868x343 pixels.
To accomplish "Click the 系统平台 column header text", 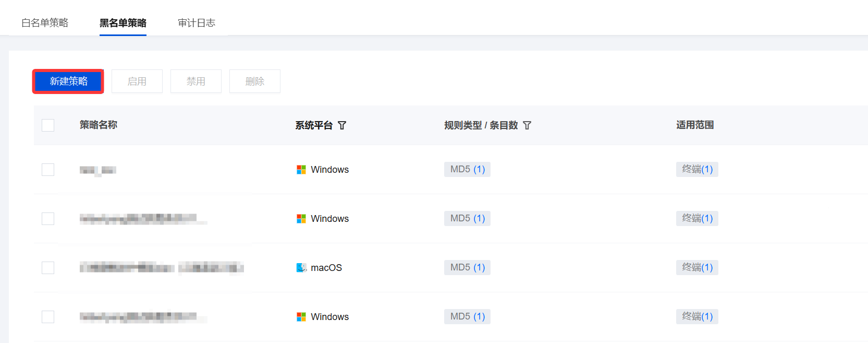I will (x=314, y=125).
